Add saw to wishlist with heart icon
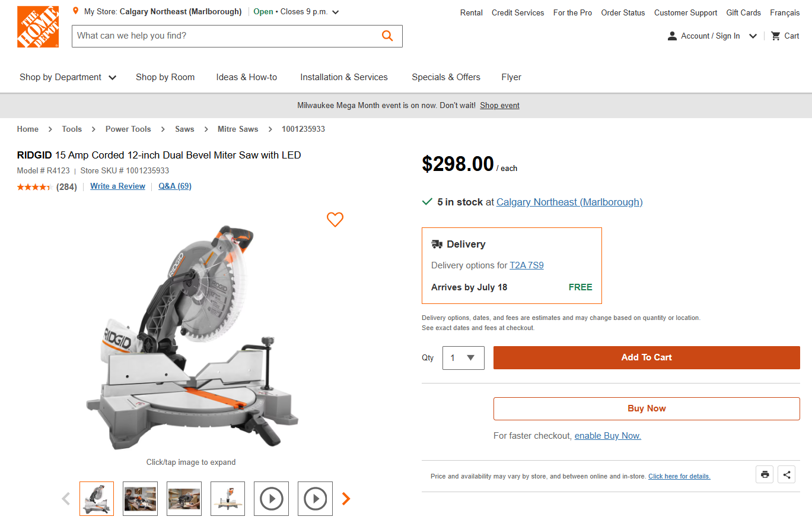The height and width of the screenshot is (526, 812). [335, 220]
